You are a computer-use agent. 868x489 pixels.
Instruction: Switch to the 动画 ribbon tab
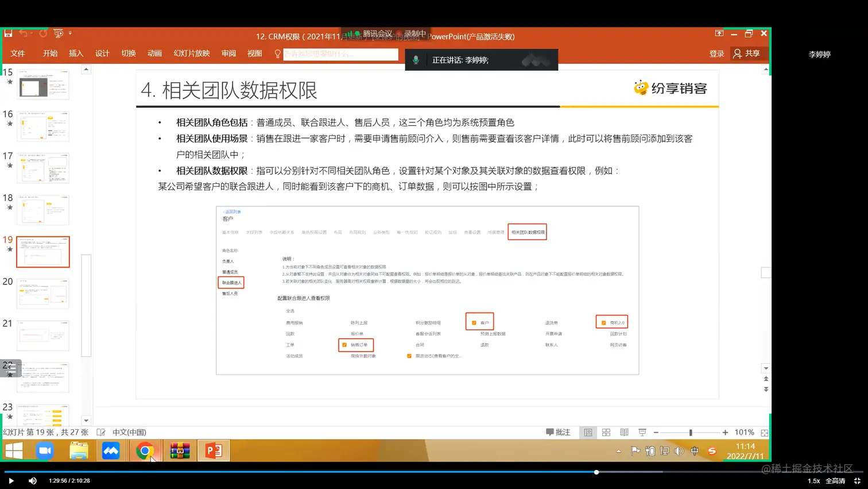tap(154, 53)
